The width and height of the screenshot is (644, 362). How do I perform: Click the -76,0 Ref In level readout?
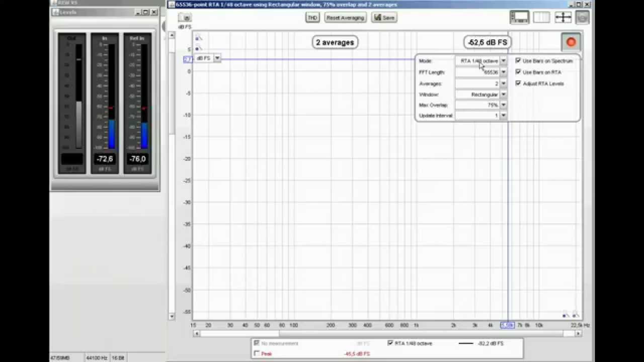coord(138,159)
